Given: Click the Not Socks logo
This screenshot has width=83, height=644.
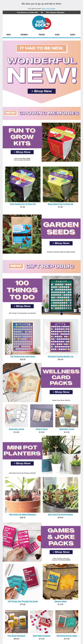Looking at the screenshot, I should click(x=41, y=23).
